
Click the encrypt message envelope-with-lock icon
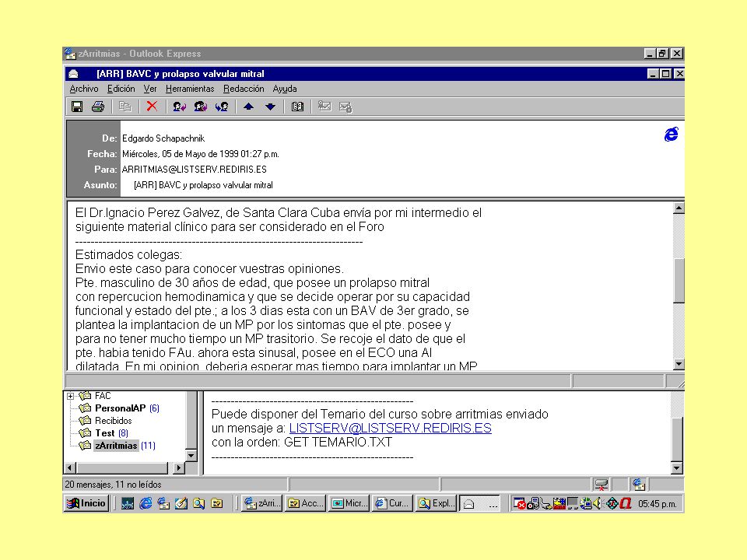click(x=345, y=107)
